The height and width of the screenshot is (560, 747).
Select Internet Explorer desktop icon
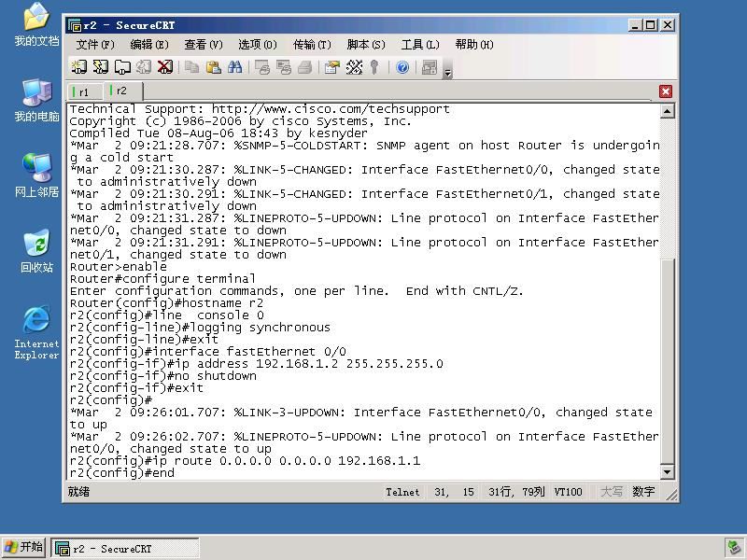[36, 332]
